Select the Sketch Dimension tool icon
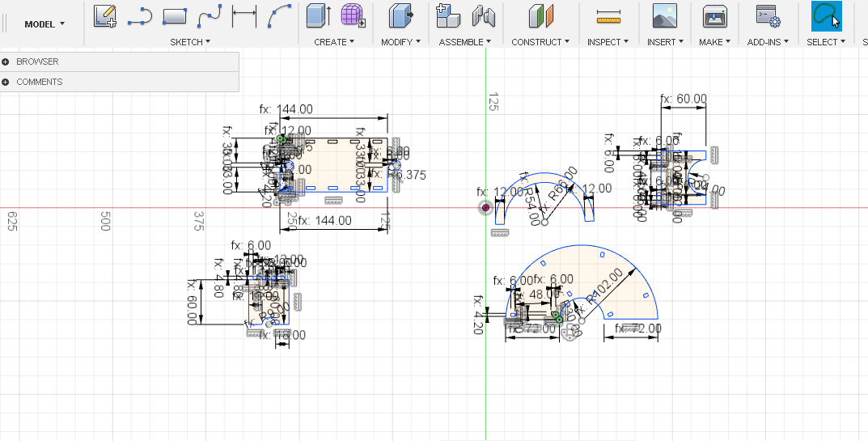Screen dimensions: 868x441 244,16
